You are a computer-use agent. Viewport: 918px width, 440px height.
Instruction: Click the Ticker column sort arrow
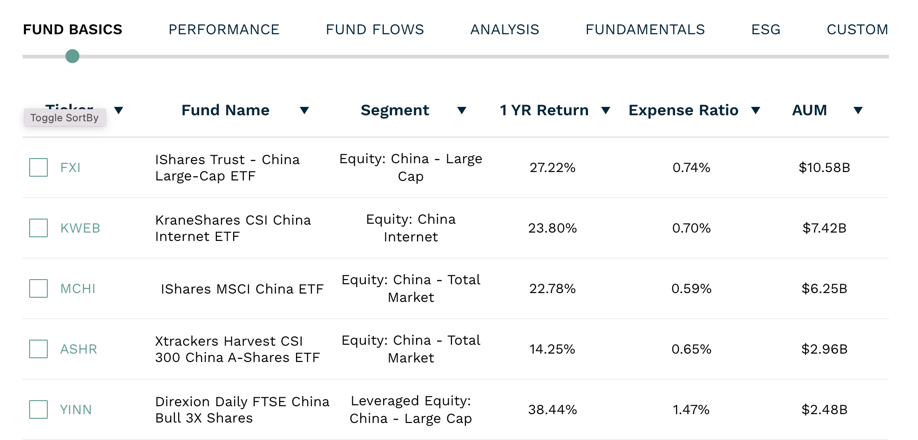(x=119, y=110)
